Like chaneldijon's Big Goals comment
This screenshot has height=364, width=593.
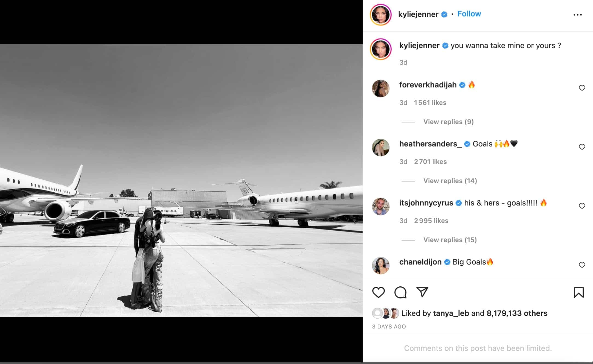tap(582, 265)
